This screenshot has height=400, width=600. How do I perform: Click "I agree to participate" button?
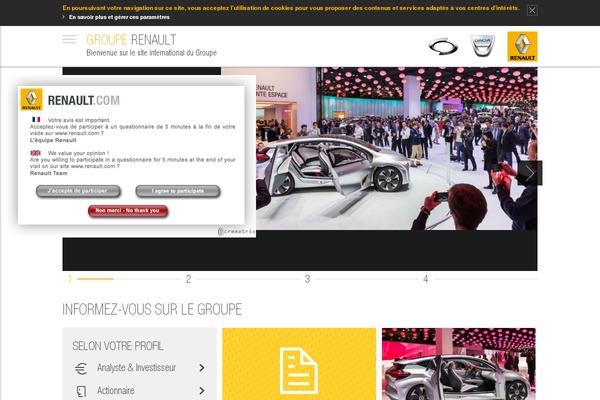[x=178, y=191]
